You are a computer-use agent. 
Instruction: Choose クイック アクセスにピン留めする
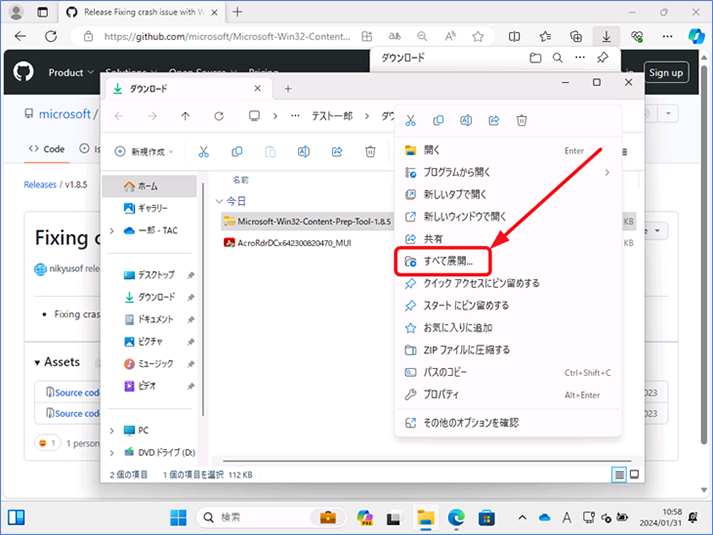(x=507, y=283)
